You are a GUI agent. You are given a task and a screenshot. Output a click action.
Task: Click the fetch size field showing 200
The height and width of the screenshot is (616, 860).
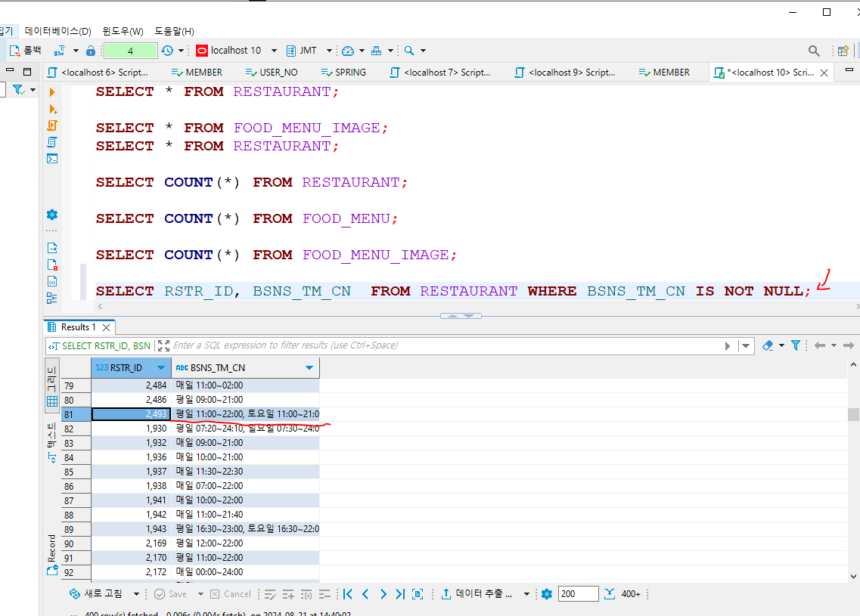[x=578, y=594]
